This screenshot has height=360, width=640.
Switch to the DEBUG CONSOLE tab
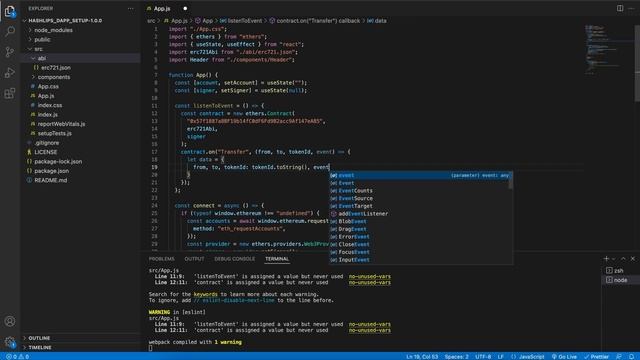tap(234, 259)
